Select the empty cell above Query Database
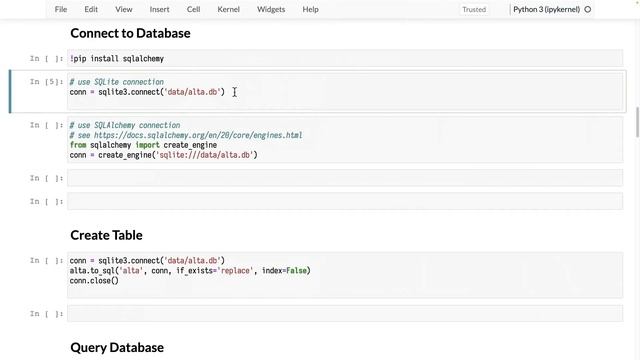The width and height of the screenshot is (640, 360). 345,313
